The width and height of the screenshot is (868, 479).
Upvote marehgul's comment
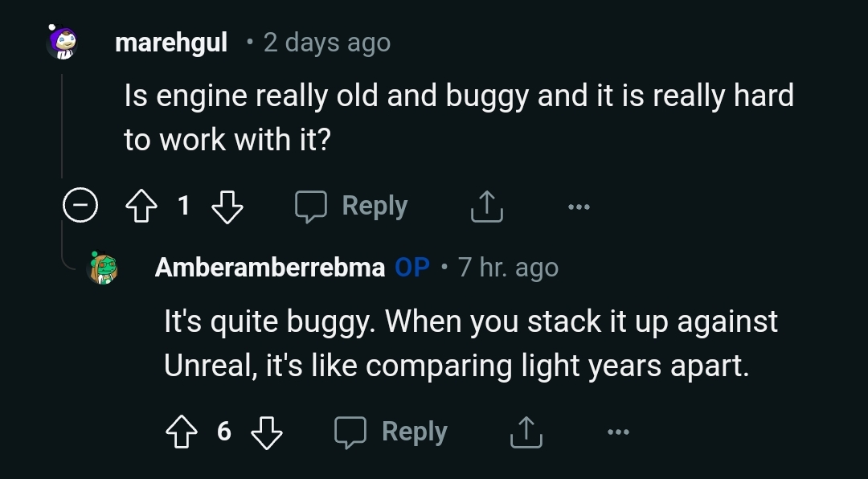(141, 207)
